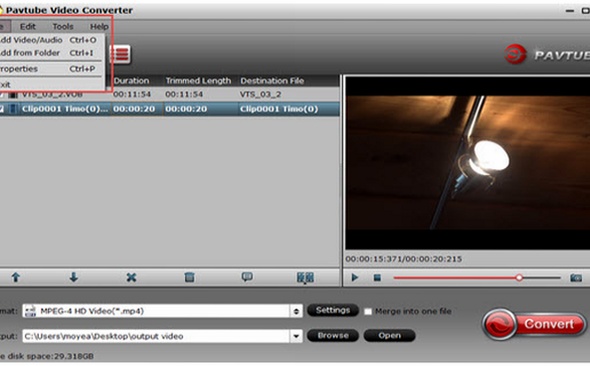Click the Trimmed Length column header
Screen dimensions: 590x366
[x=198, y=81]
